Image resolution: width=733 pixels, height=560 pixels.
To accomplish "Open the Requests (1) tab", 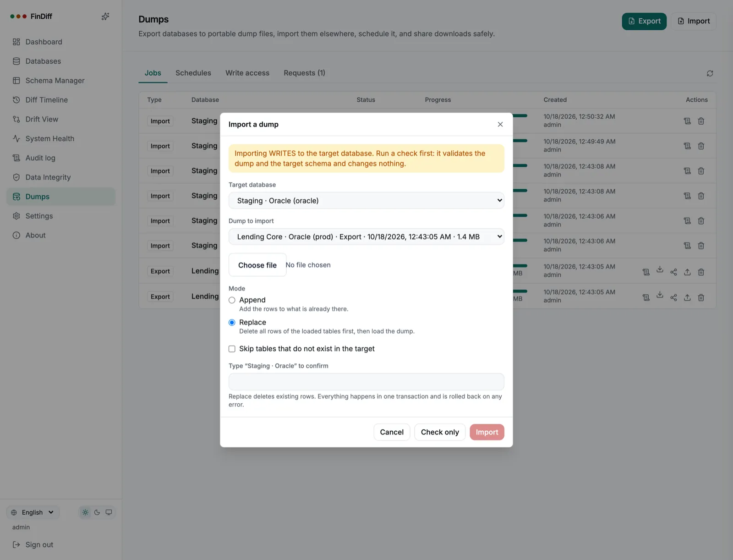I will 304,73.
